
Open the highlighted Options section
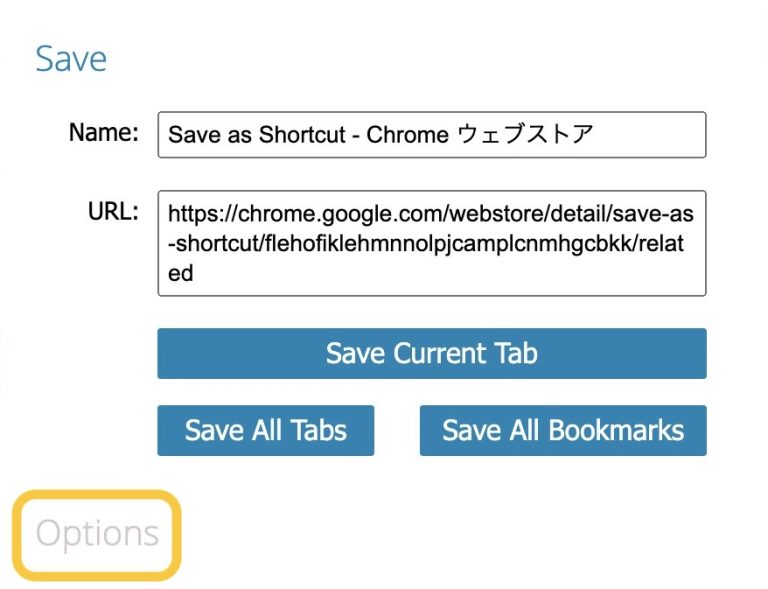(x=97, y=534)
